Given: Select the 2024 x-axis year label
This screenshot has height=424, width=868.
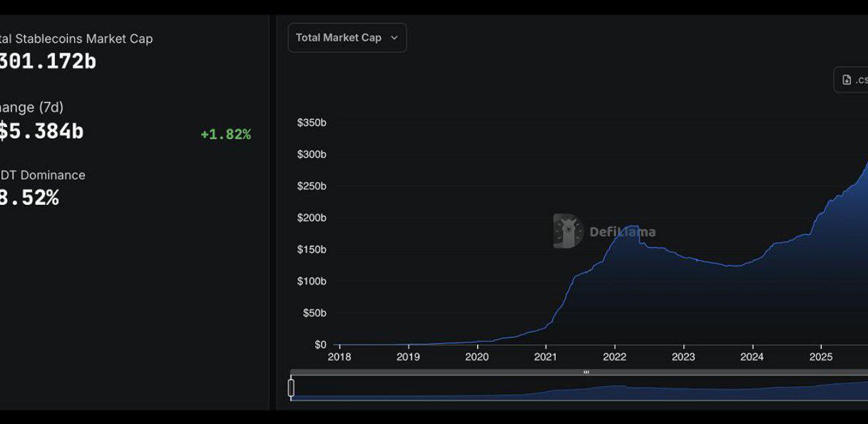Looking at the screenshot, I should pyautogui.click(x=752, y=357).
